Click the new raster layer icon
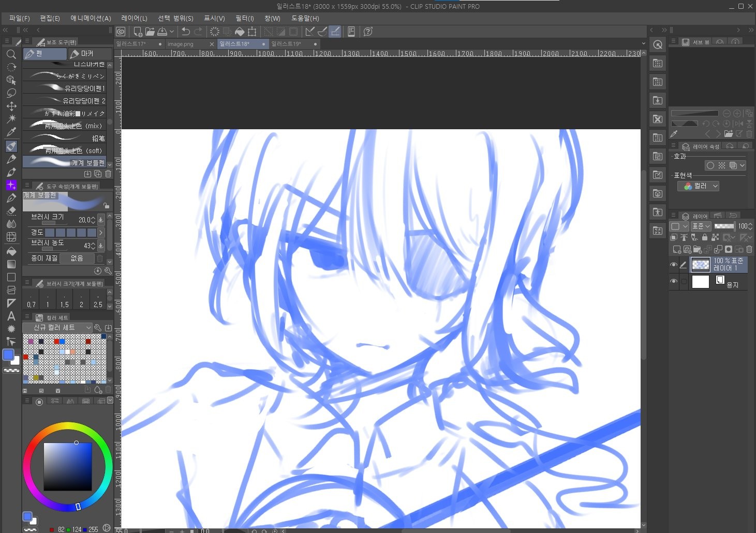Viewport: 756px width, 533px height. pyautogui.click(x=677, y=250)
